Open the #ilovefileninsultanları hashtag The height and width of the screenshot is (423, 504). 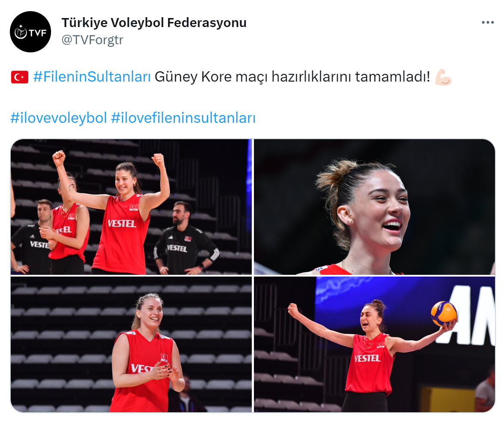tap(183, 118)
